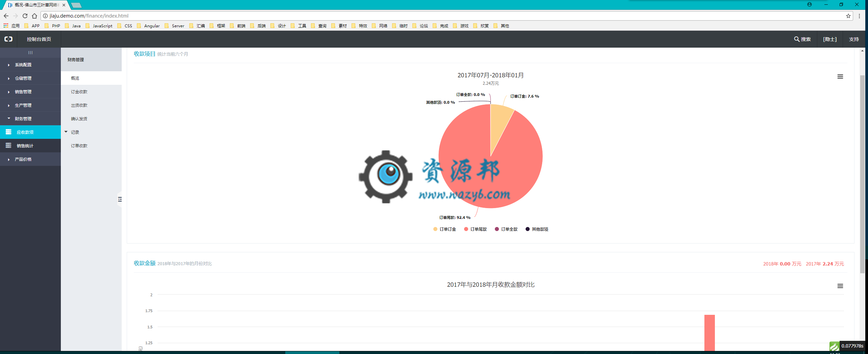Click the 搜索 magnifier icon
This screenshot has height=354, width=868.
pyautogui.click(x=796, y=39)
